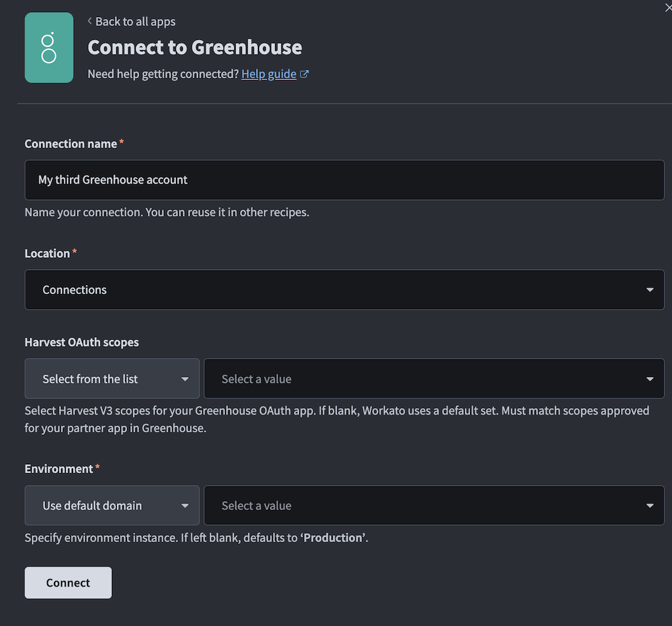Viewport: 672px width, 626px height.
Task: Open the Help guide link
Action: 268,74
